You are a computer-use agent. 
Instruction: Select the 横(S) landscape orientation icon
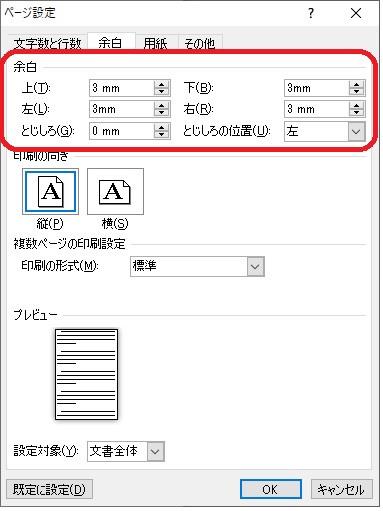click(x=115, y=191)
